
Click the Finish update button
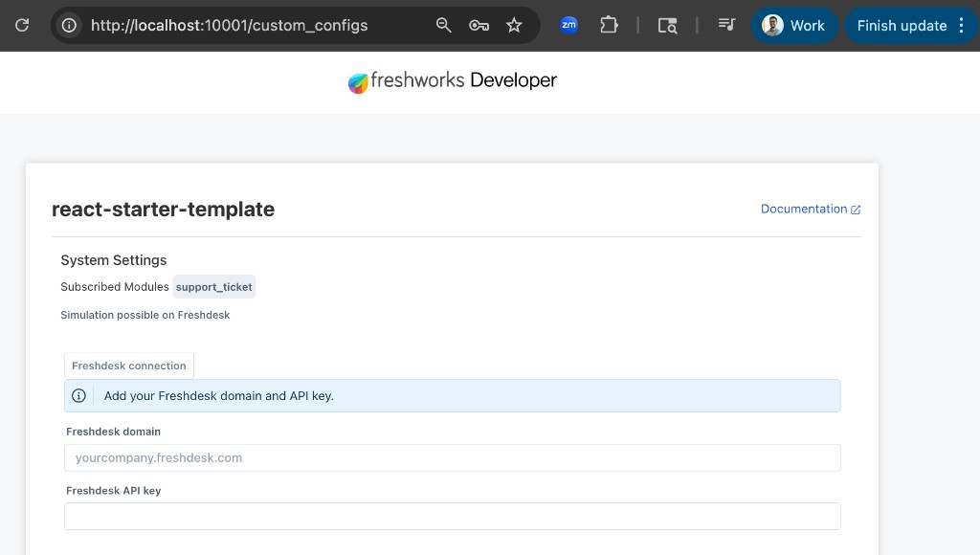tap(901, 25)
